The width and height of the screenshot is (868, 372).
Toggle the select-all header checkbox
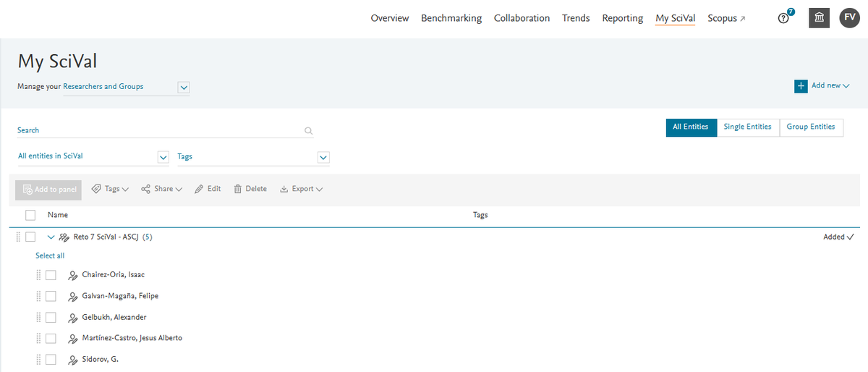tap(30, 215)
